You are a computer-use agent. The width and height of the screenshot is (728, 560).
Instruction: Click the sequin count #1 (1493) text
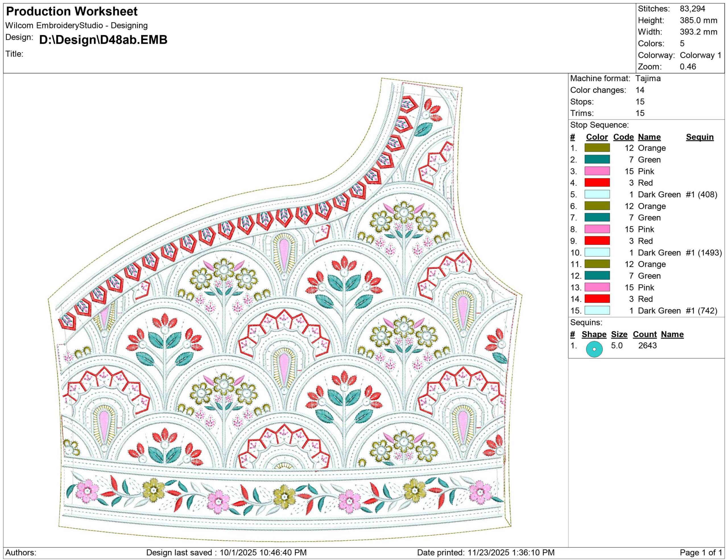coord(704,252)
